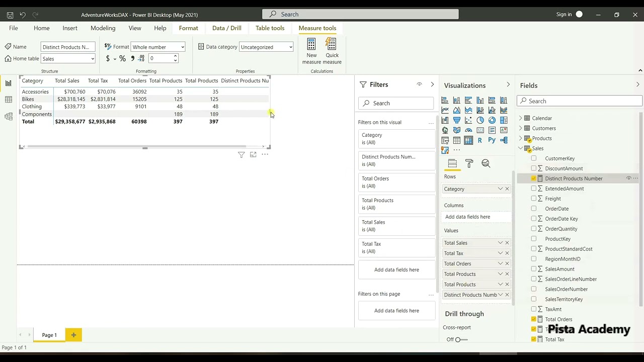Open Total Sales value field dropdown

click(500, 243)
